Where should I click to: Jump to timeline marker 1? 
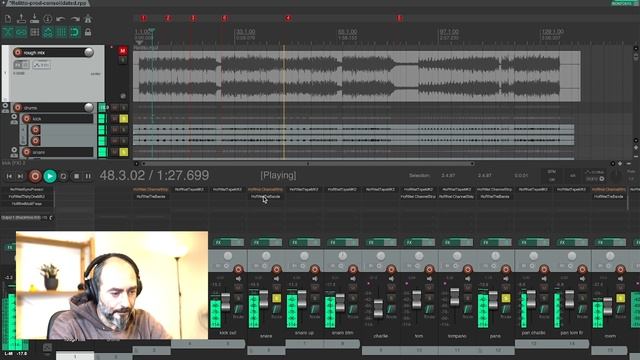click(x=144, y=18)
